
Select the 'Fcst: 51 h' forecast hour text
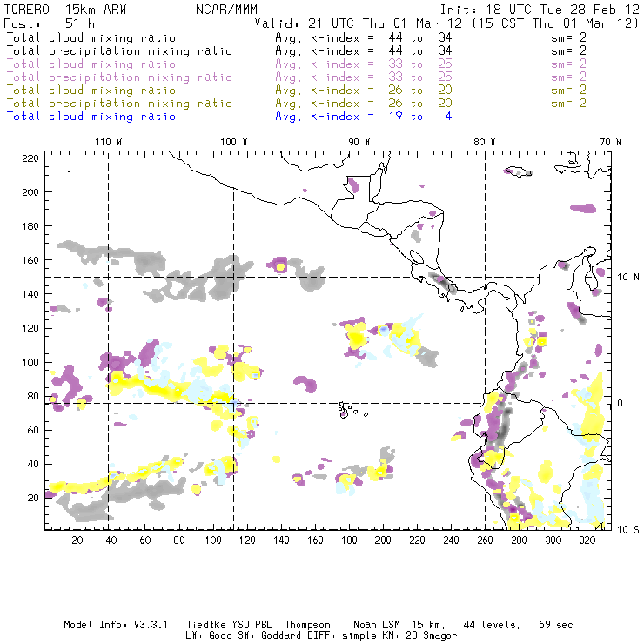49,23
